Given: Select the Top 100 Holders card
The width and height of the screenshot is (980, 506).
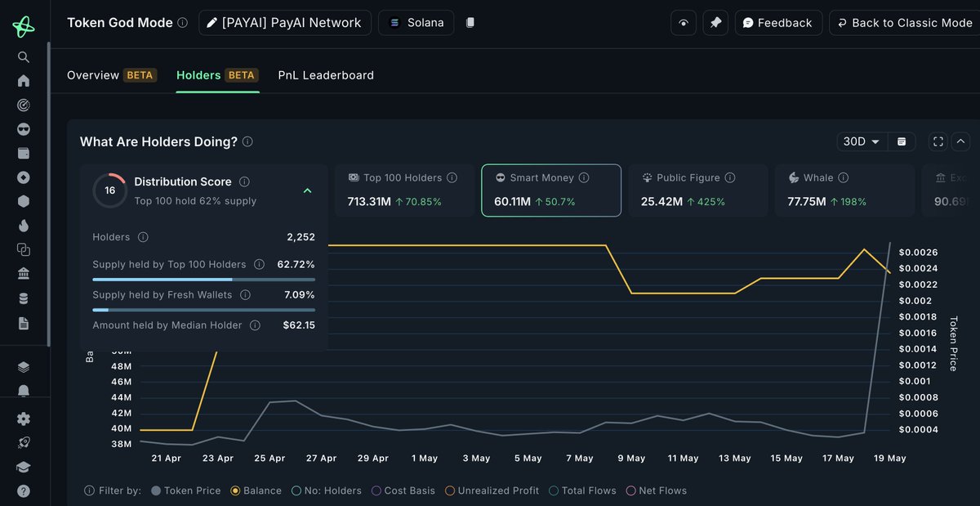Looking at the screenshot, I should pos(404,190).
